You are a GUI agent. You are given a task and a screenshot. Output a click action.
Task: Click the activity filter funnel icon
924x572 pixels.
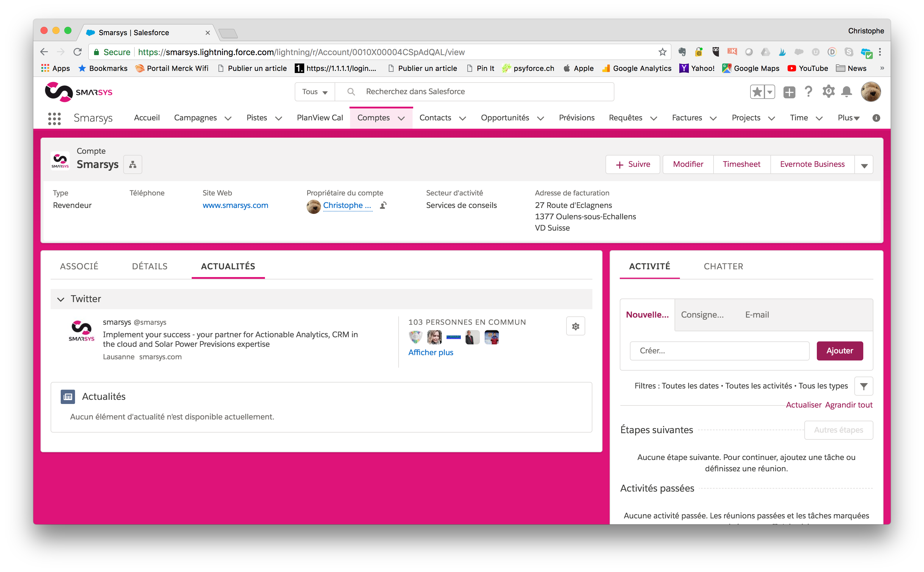(x=864, y=386)
